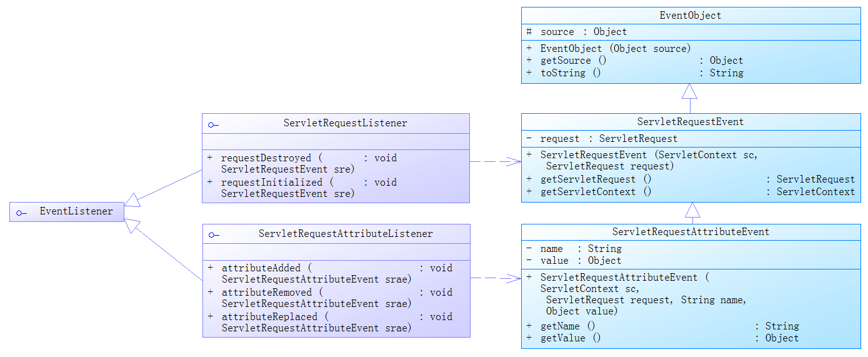Click the ServletRequestAttributeListener interface lollipop icon
868x357 pixels.
point(214,235)
